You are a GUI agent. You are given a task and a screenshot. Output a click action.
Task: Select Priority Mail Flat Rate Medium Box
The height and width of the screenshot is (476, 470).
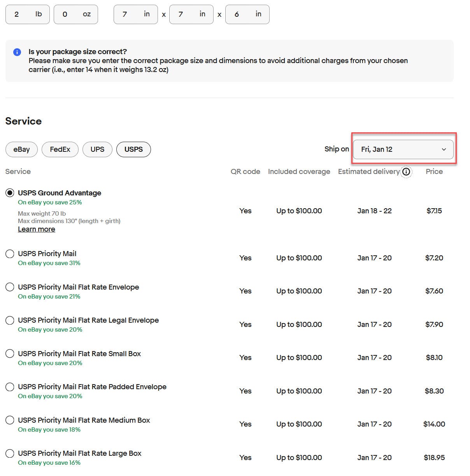(10, 420)
